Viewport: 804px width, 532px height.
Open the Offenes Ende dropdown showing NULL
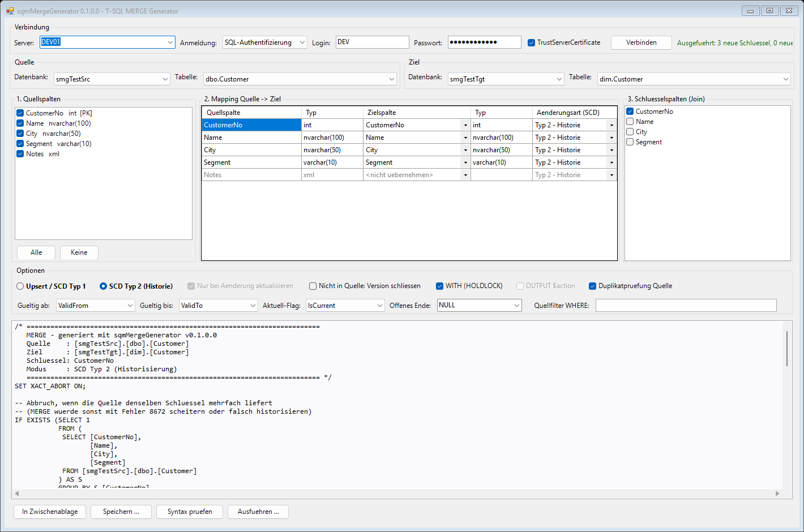480,306
